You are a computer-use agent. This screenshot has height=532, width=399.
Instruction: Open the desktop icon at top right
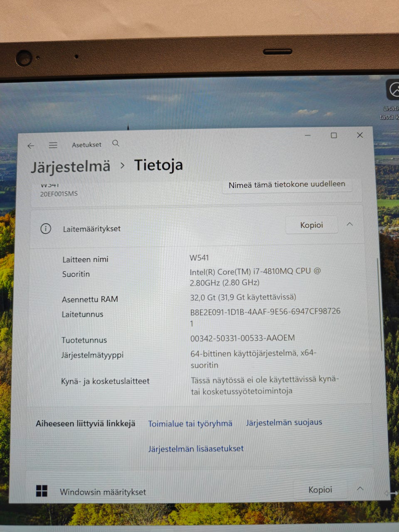[393, 90]
